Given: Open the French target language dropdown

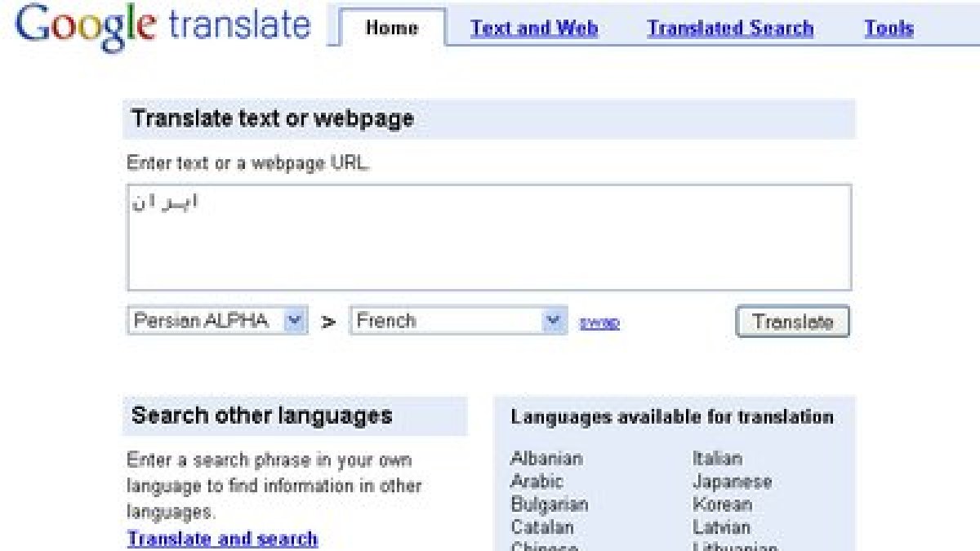Looking at the screenshot, I should 459,321.
